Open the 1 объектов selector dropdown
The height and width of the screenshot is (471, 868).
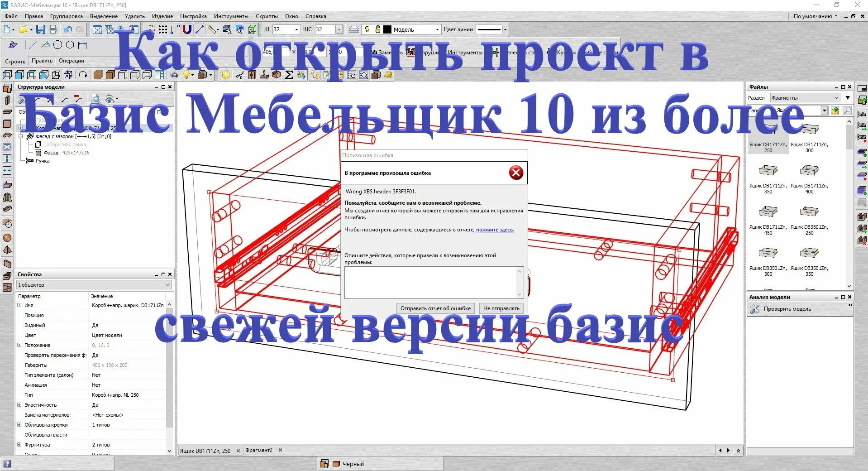coord(94,285)
